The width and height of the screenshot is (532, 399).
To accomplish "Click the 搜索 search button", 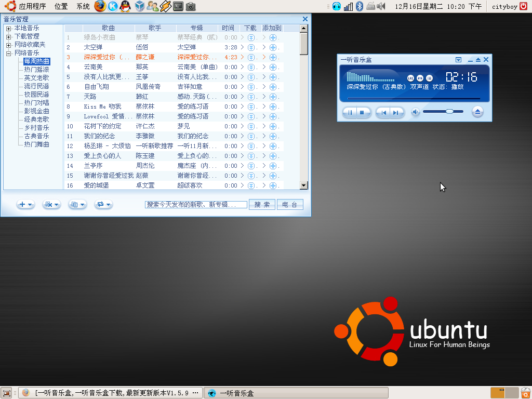I will (262, 205).
